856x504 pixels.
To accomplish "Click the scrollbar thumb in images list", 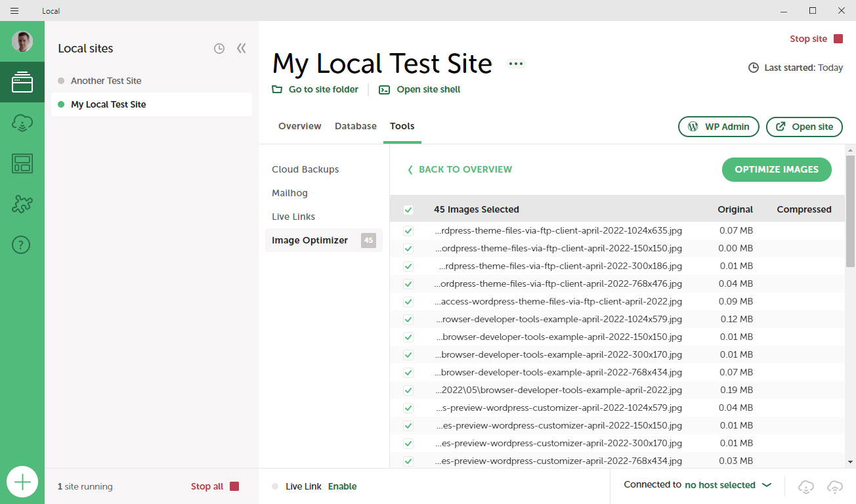I will click(x=851, y=211).
